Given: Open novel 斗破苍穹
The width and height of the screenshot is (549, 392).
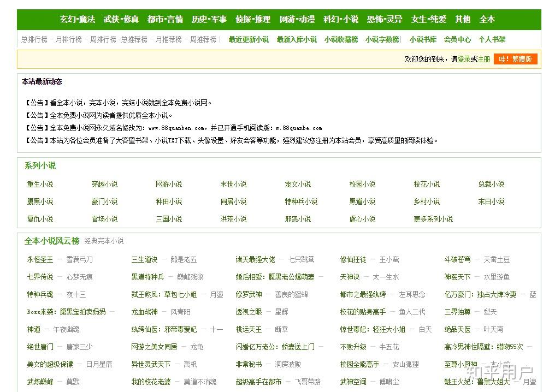Looking at the screenshot, I should coord(457,259).
